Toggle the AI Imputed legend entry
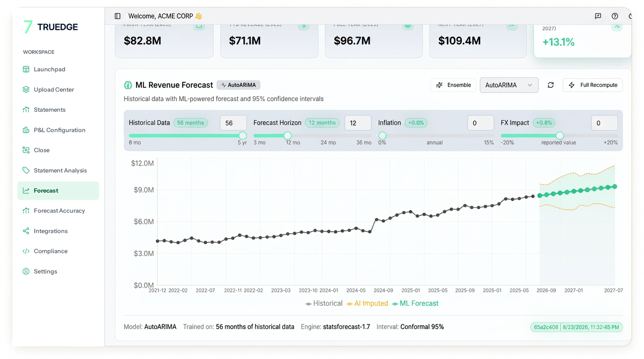This screenshot has height=359, width=644. coord(367,303)
